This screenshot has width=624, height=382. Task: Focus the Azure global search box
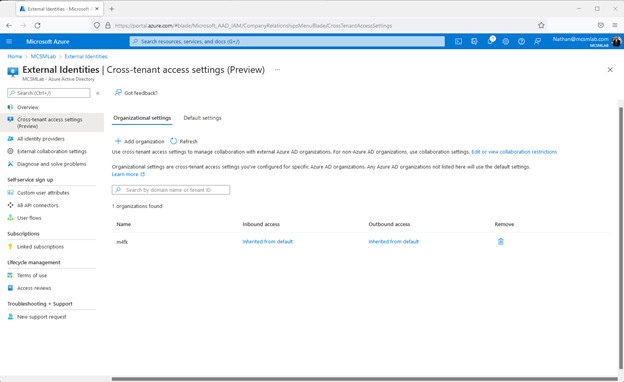click(287, 41)
